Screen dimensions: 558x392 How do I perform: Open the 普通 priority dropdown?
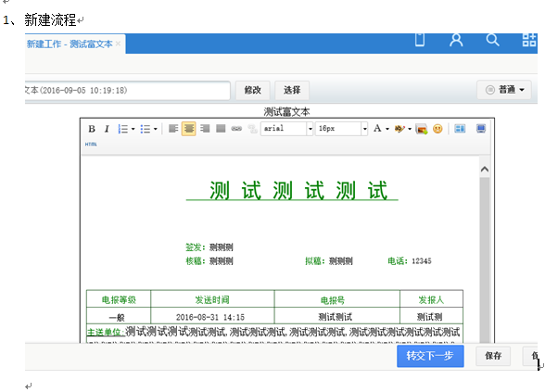[x=504, y=90]
